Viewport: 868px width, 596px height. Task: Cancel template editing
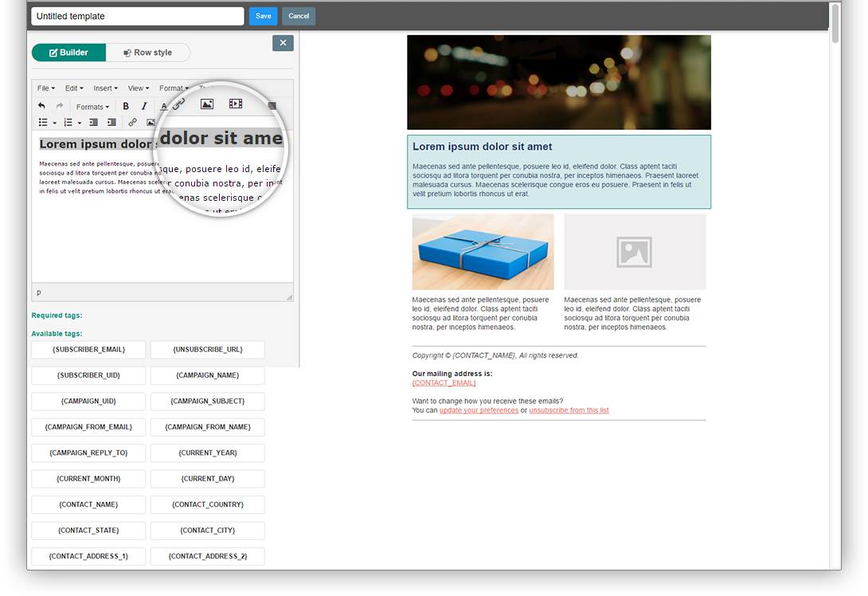click(x=299, y=16)
